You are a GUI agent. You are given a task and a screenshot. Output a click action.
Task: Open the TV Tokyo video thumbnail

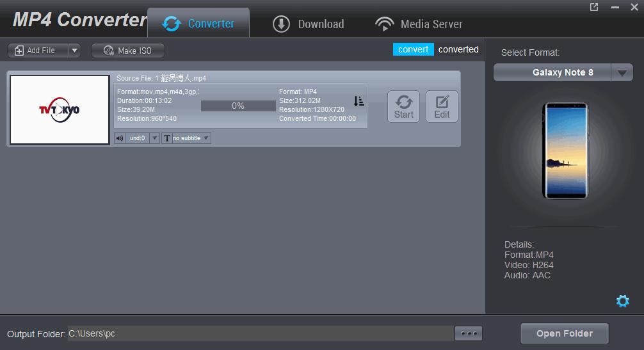pyautogui.click(x=60, y=109)
